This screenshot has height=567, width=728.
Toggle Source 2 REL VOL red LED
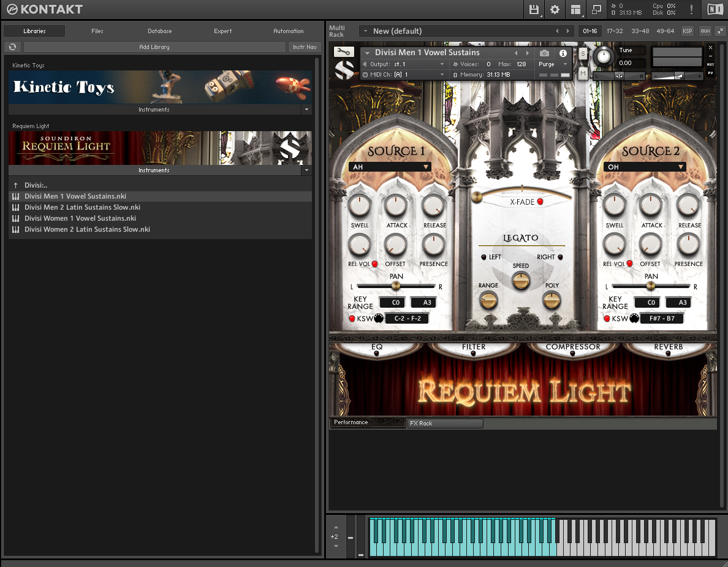click(x=629, y=264)
